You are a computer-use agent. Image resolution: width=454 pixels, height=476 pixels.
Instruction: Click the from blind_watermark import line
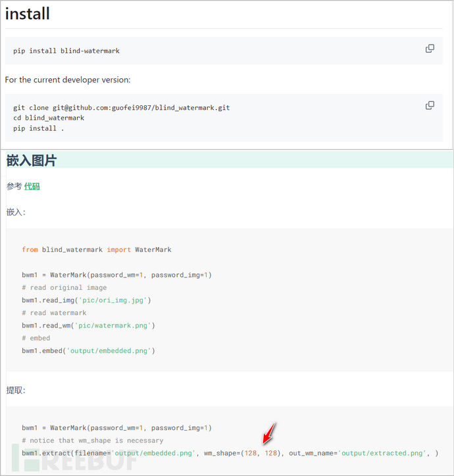pyautogui.click(x=96, y=250)
